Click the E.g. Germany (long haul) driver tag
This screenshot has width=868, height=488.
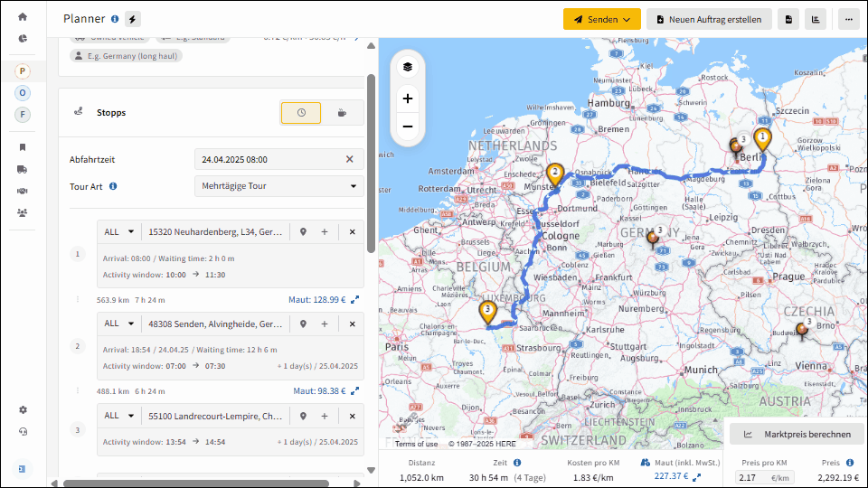[x=127, y=56]
